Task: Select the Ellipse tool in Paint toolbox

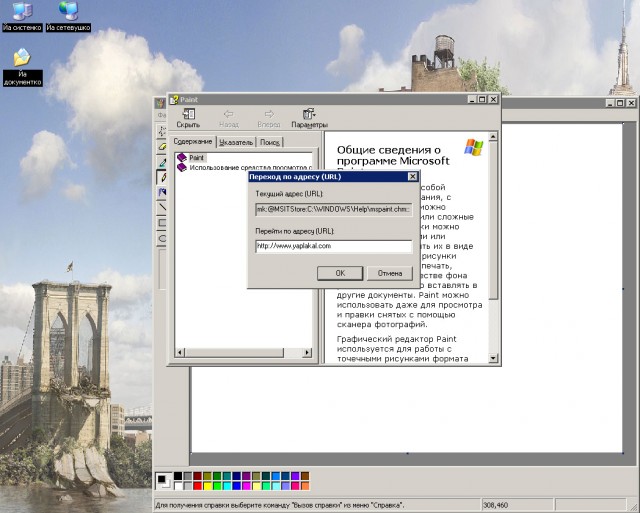Action: click(162, 238)
